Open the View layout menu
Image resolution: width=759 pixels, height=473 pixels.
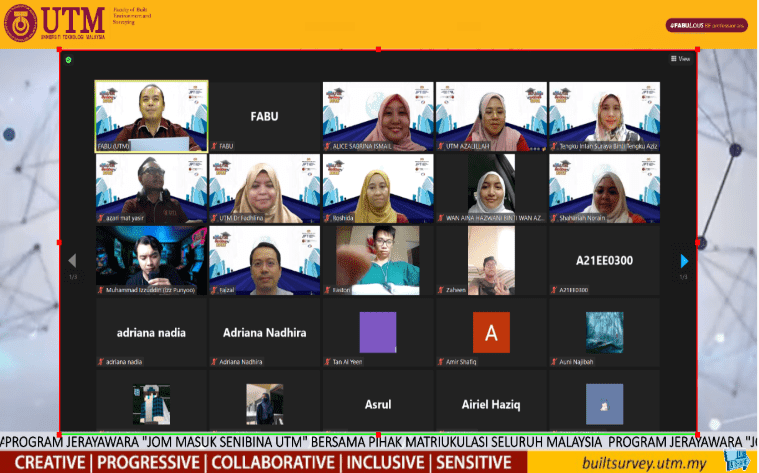click(x=680, y=59)
